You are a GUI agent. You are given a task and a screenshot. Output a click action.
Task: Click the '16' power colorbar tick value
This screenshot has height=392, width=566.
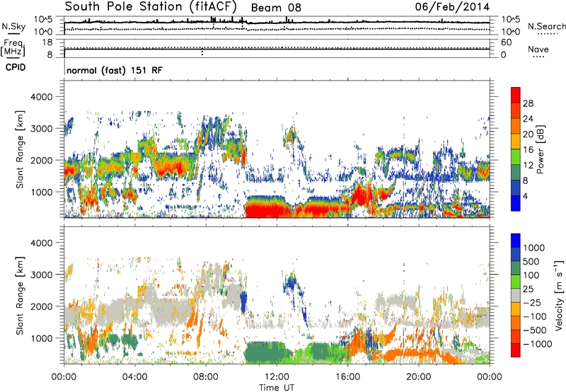[528, 150]
